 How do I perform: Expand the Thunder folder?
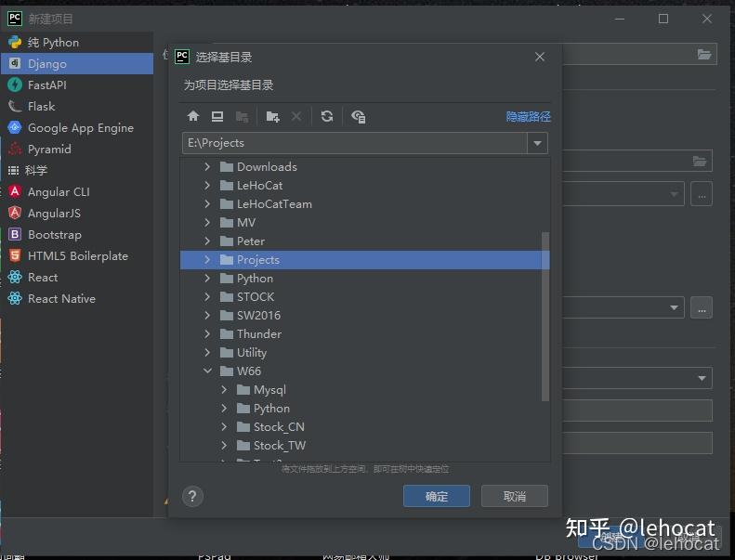pos(207,333)
